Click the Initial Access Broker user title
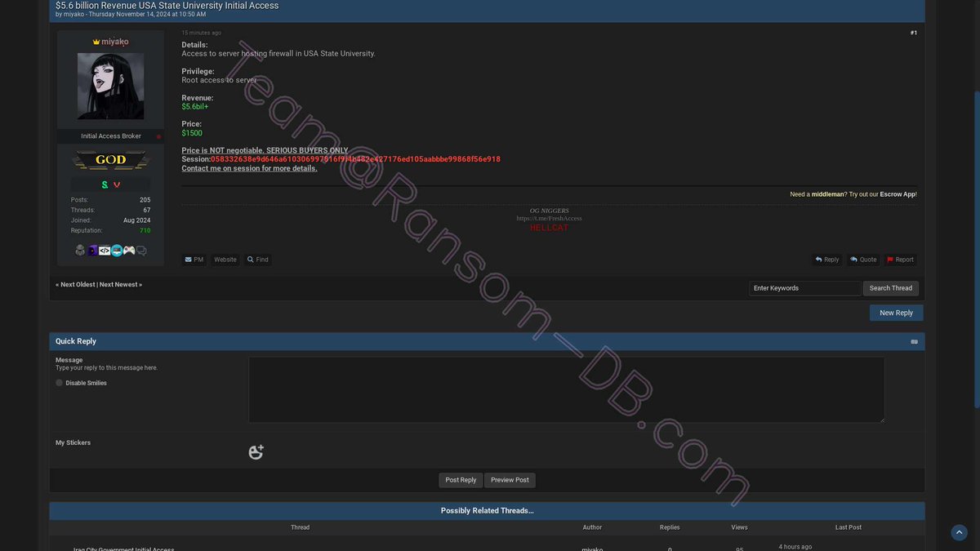Image resolution: width=980 pixels, height=551 pixels. tap(111, 136)
